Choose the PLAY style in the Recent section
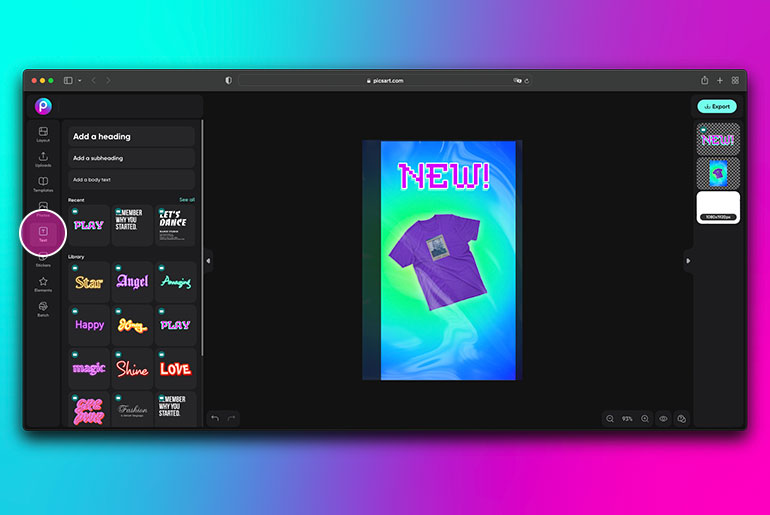 coord(89,225)
